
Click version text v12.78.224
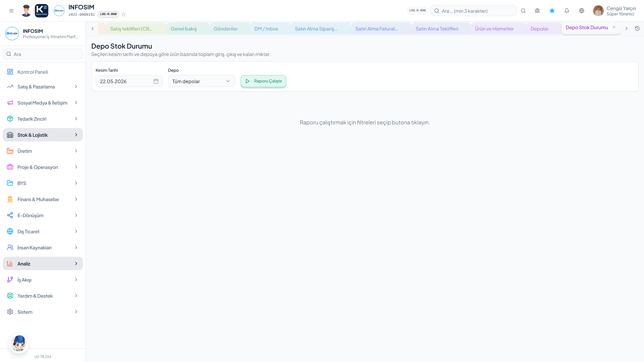(x=43, y=357)
